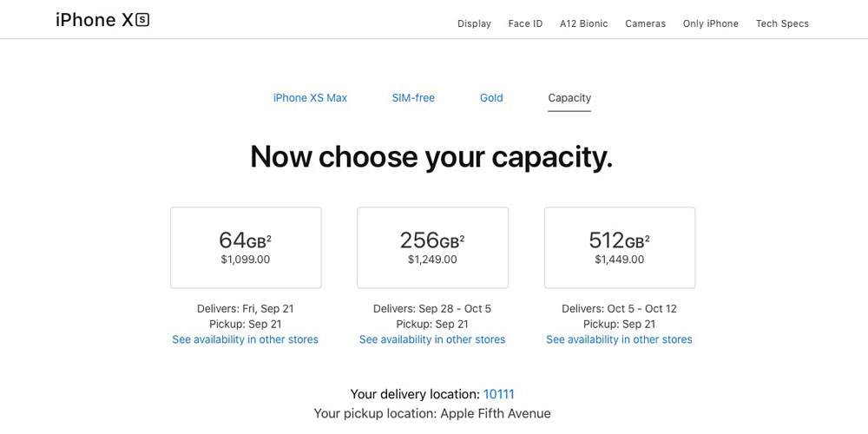
Task: Click the Apple Fifth Avenue pickup location
Action: pyautogui.click(x=496, y=413)
